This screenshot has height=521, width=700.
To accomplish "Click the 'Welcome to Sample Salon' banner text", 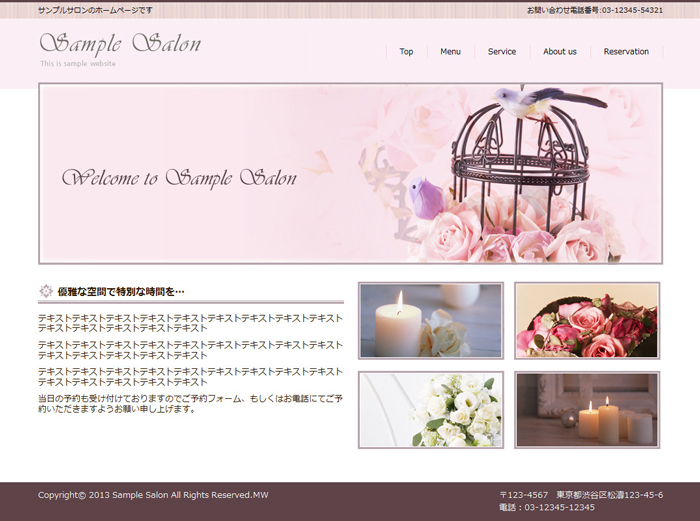I will click(180, 178).
